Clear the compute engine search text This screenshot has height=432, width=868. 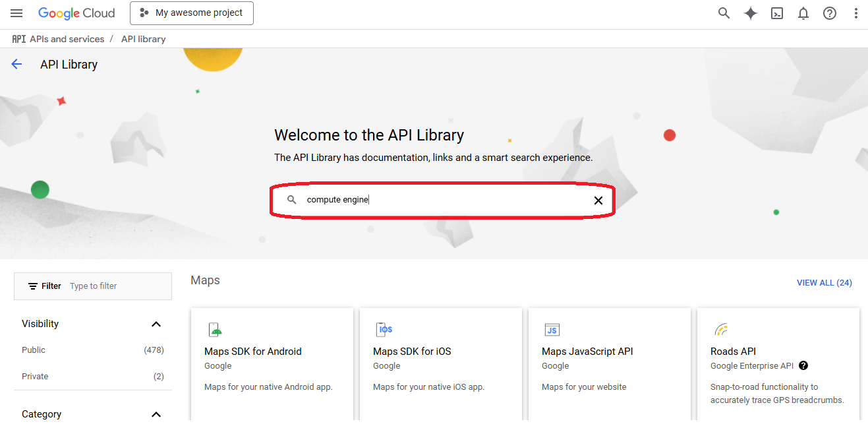click(598, 201)
